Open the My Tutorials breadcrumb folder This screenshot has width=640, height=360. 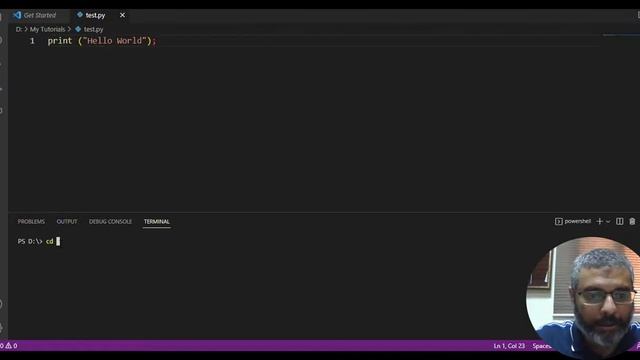point(47,29)
